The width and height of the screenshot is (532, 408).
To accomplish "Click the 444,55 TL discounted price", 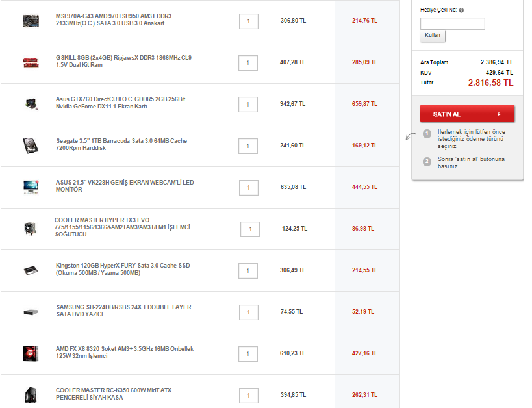I will click(364, 187).
